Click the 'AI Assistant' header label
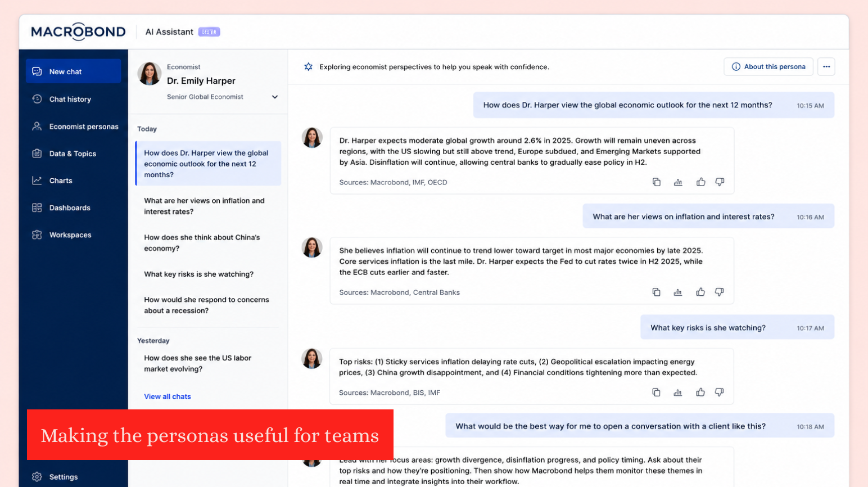 [x=169, y=32]
